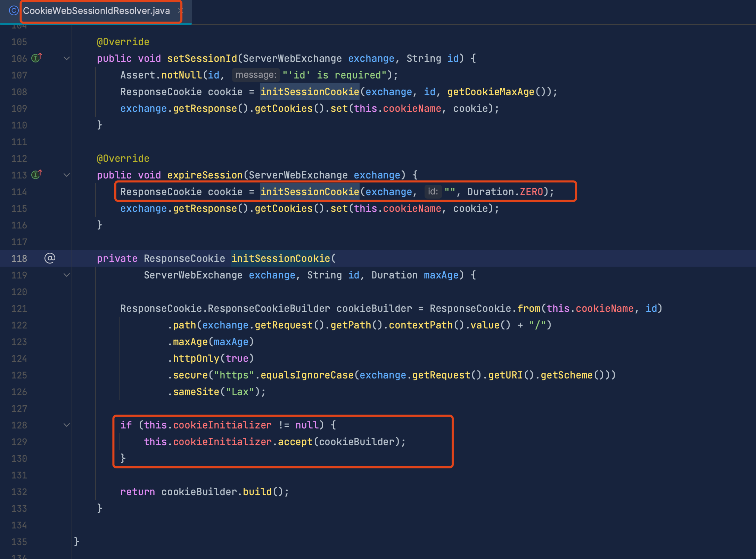Click the initSessionCookie declaration on line 118
Image resolution: width=756 pixels, height=559 pixels.
281,258
